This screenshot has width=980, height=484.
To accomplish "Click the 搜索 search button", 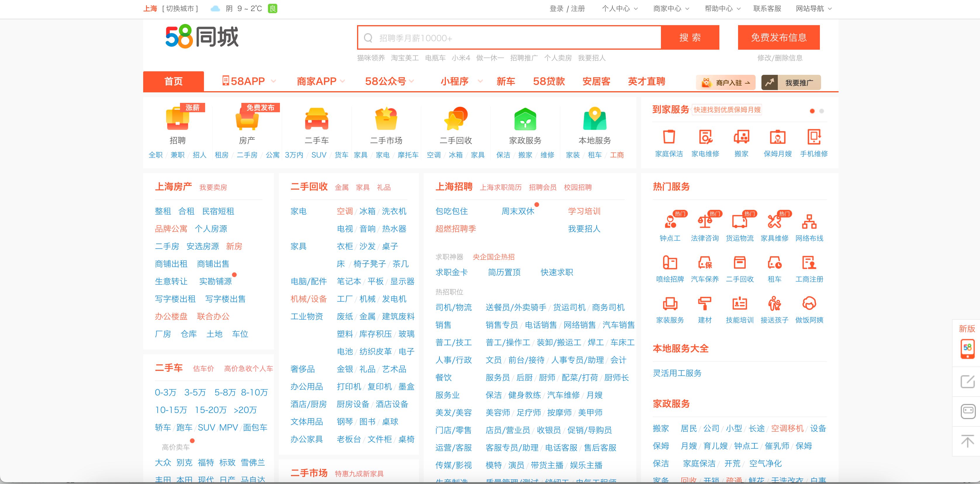I will click(x=690, y=37).
